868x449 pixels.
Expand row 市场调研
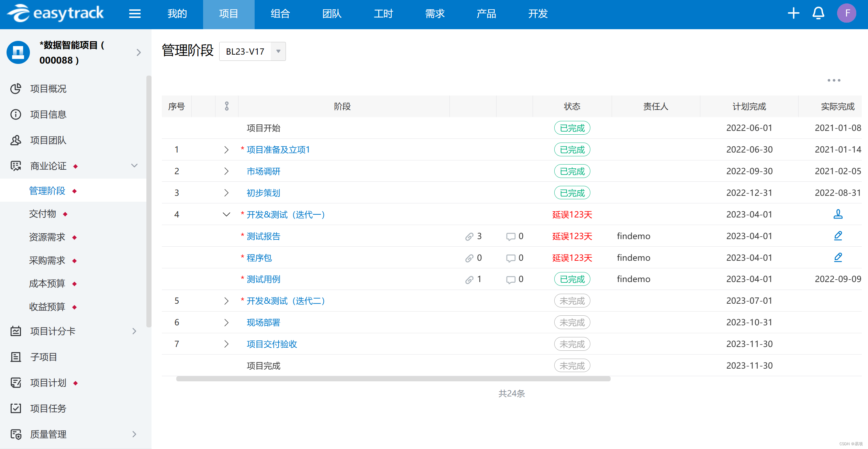click(x=226, y=171)
